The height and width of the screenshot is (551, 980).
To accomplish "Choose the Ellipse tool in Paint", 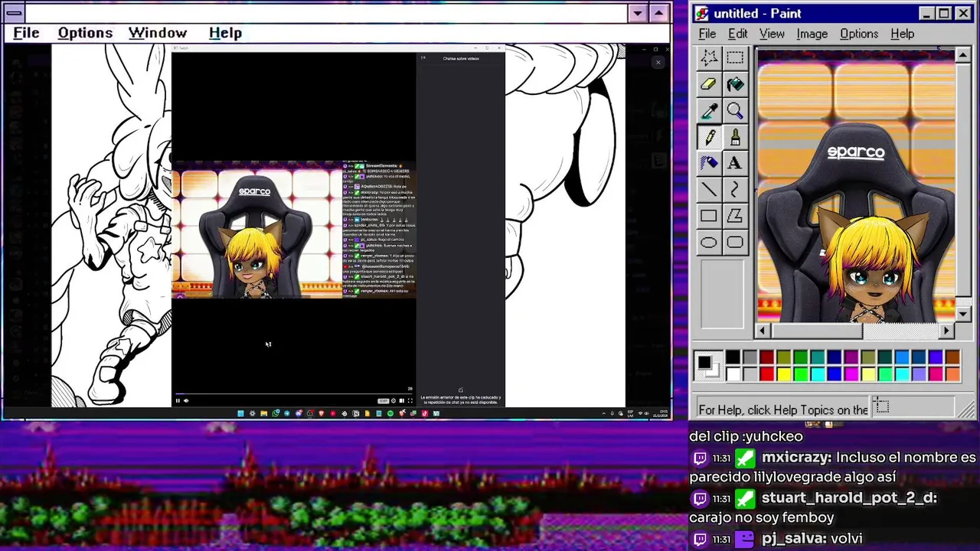I will (709, 243).
